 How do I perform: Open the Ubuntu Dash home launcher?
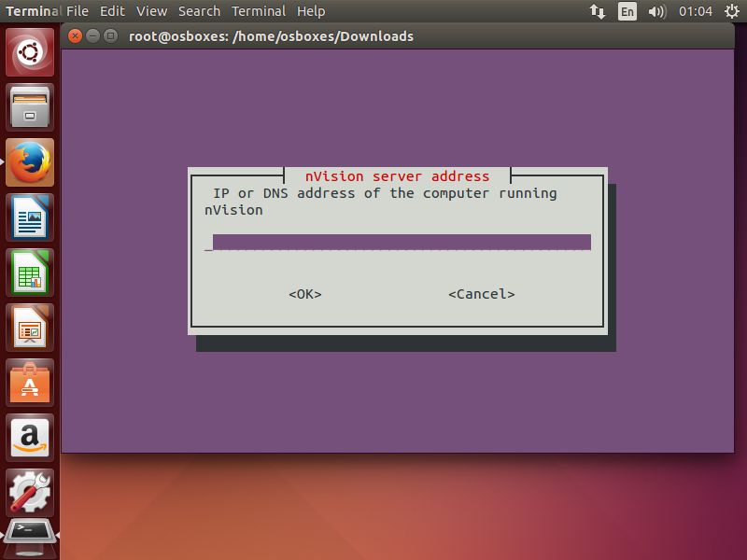point(30,52)
